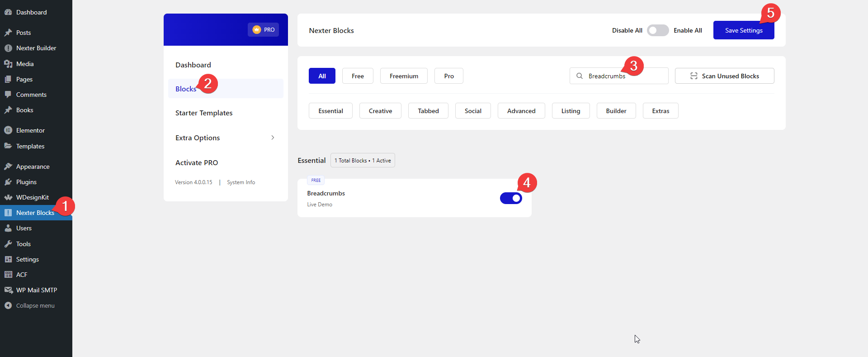Toggle the Breadcrumbs block switch off

click(x=511, y=198)
